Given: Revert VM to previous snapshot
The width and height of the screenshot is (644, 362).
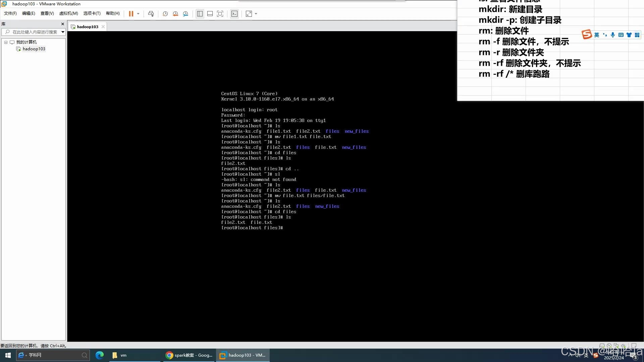Looking at the screenshot, I should pyautogui.click(x=175, y=14).
